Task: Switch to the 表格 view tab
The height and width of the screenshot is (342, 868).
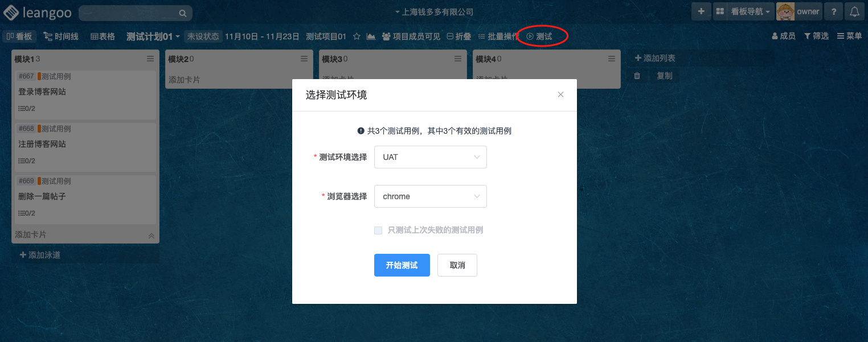Action: coord(103,36)
